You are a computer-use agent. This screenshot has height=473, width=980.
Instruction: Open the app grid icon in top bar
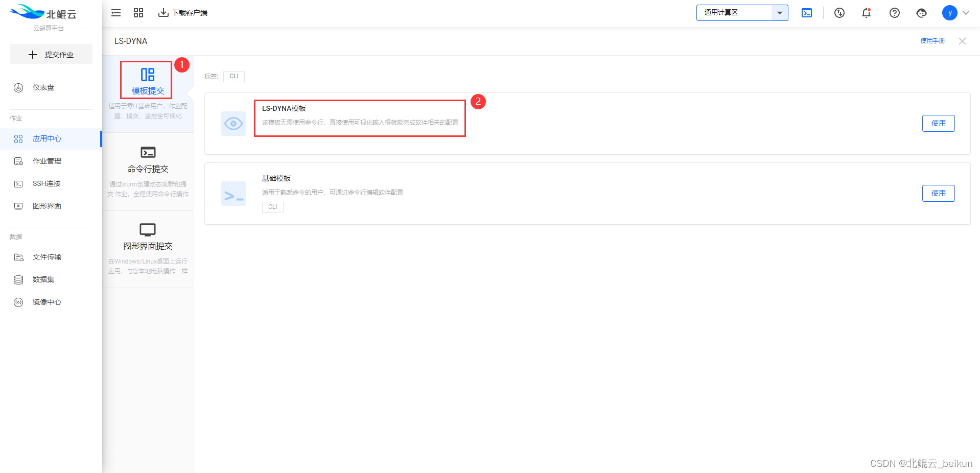(138, 13)
